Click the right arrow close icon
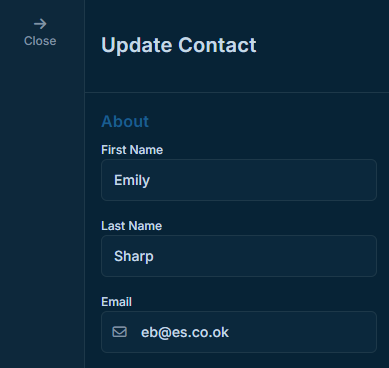The image size is (389, 368). pyautogui.click(x=40, y=24)
